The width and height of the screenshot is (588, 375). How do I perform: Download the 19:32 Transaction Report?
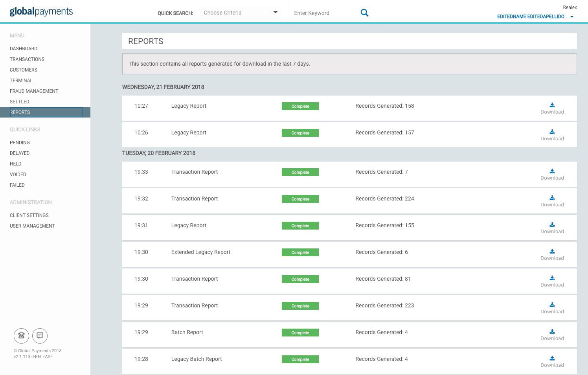(x=552, y=201)
